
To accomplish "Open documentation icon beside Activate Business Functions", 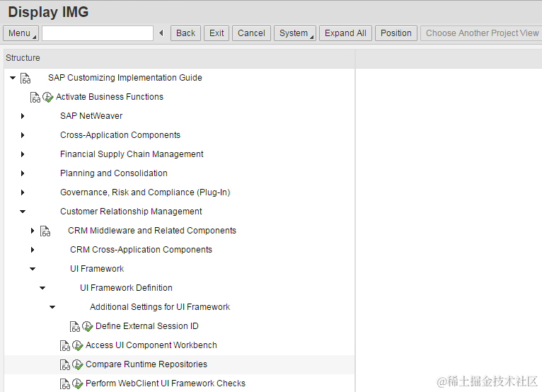I will tap(35, 98).
